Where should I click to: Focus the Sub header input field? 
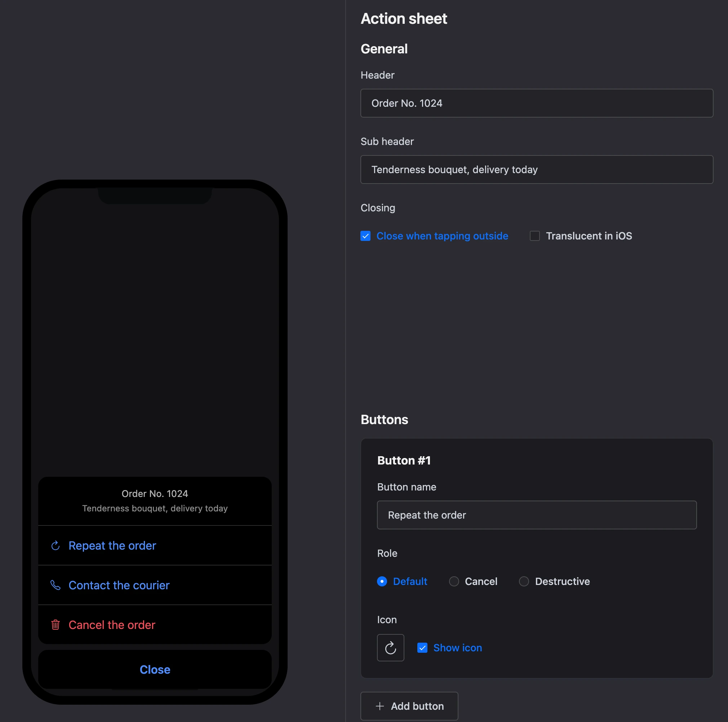pyautogui.click(x=537, y=170)
